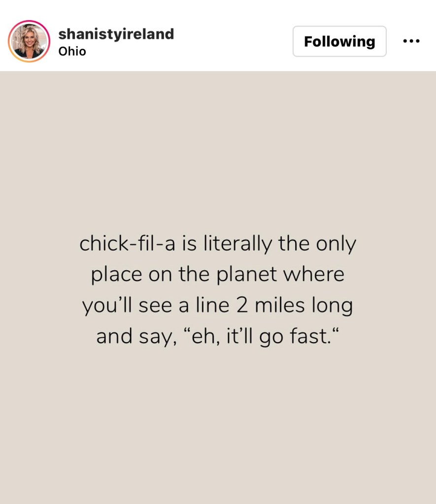Click empty header space left of Following
Viewport: 436px width, 504px height.
click(232, 41)
